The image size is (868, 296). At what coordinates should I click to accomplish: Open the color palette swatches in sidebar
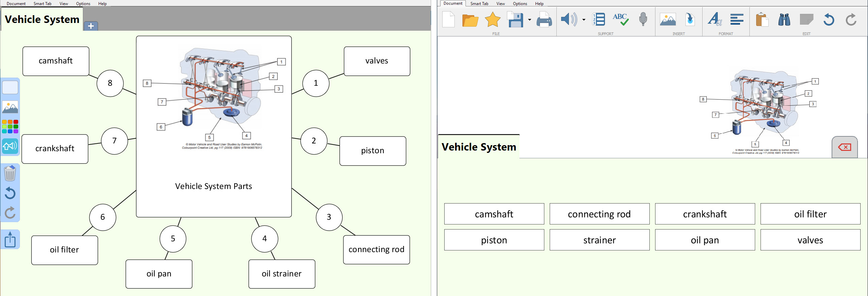pos(10,127)
